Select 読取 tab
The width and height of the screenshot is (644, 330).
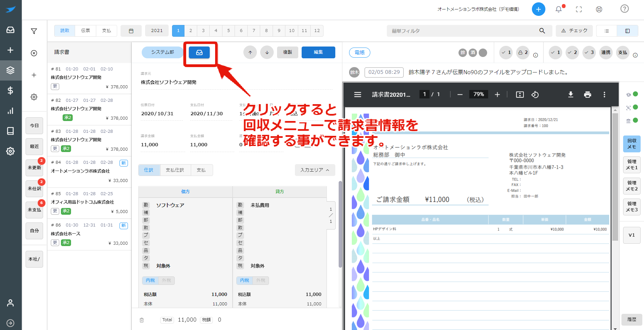65,31
